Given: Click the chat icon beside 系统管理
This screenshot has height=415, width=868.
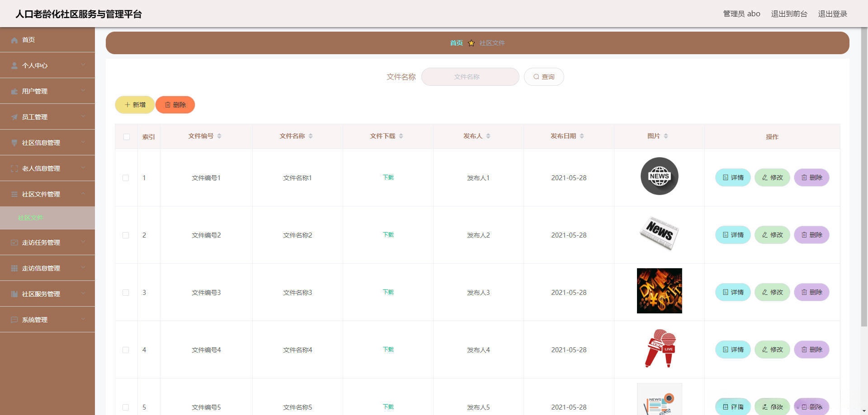Looking at the screenshot, I should (x=14, y=320).
